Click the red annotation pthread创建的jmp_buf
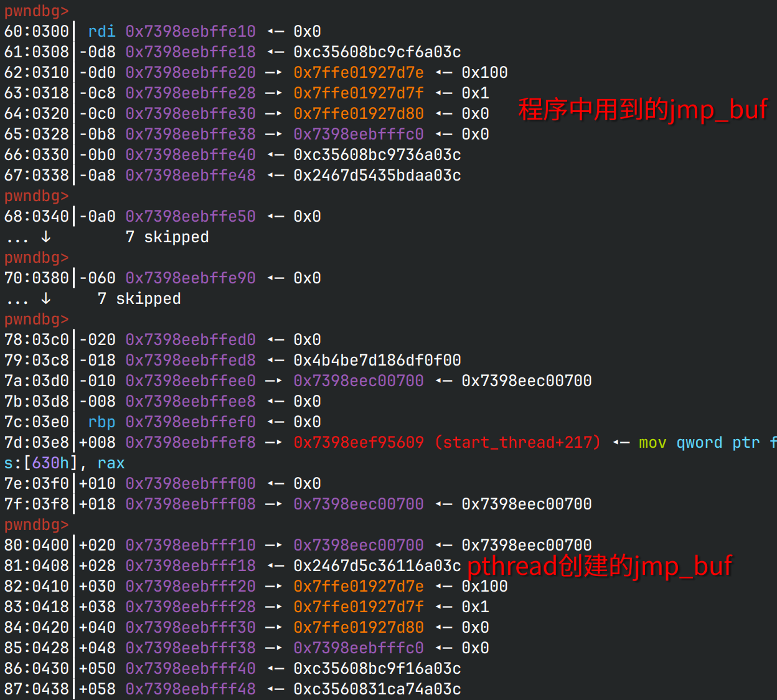This screenshot has height=700, width=777. tap(599, 565)
